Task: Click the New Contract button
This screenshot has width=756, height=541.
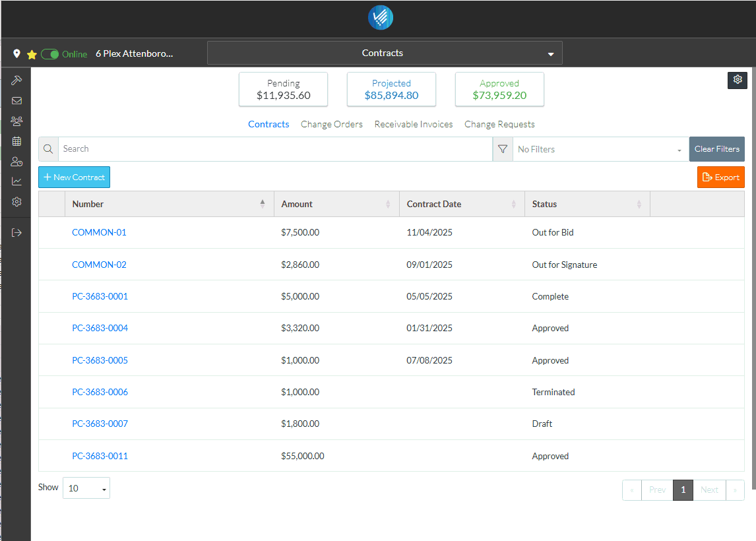Action: pyautogui.click(x=74, y=177)
